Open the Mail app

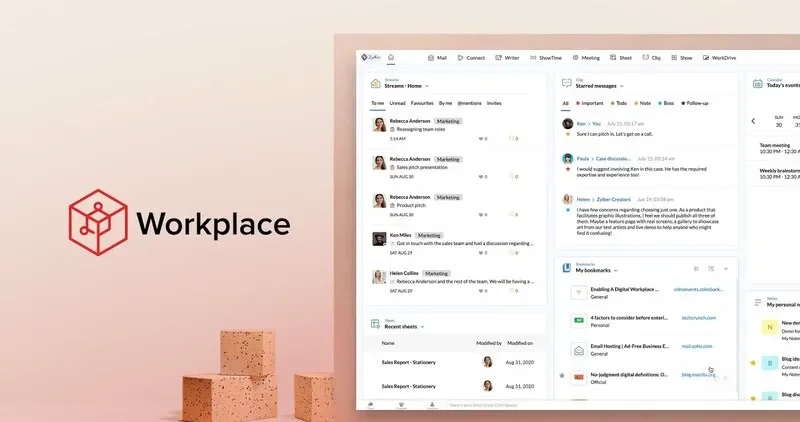pyautogui.click(x=437, y=58)
